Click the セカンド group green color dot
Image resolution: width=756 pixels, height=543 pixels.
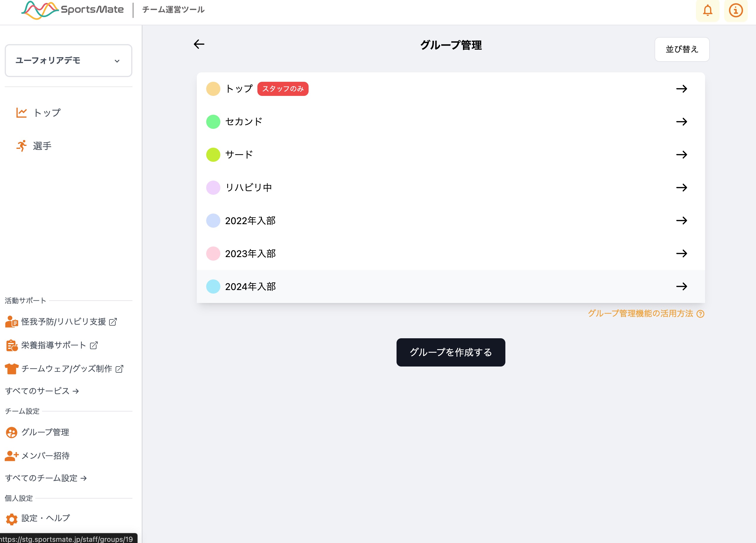pos(213,122)
